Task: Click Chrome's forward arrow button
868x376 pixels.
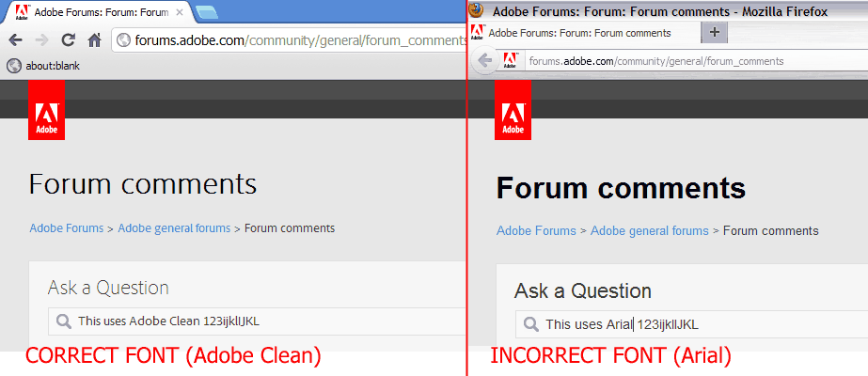Action: pyautogui.click(x=41, y=39)
